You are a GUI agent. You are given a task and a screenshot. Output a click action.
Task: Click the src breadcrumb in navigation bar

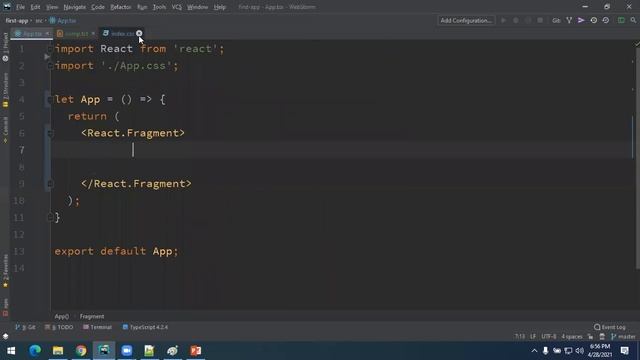click(x=39, y=20)
